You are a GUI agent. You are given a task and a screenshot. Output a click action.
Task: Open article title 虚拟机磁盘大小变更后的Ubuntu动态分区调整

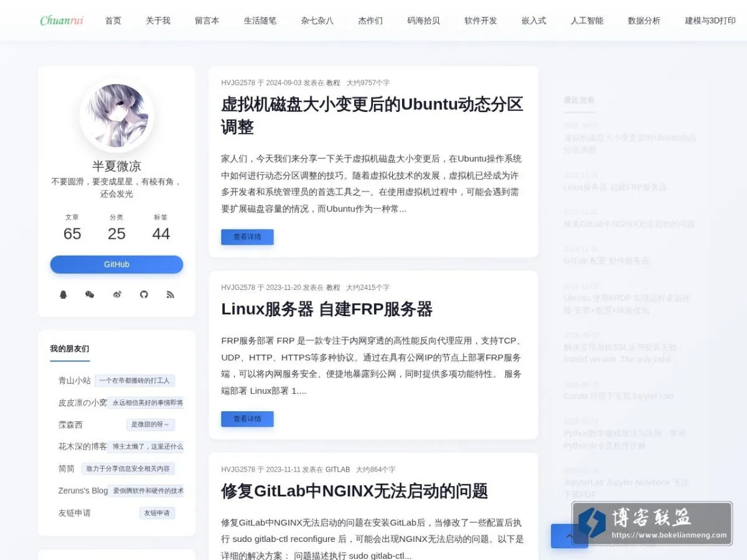372,115
